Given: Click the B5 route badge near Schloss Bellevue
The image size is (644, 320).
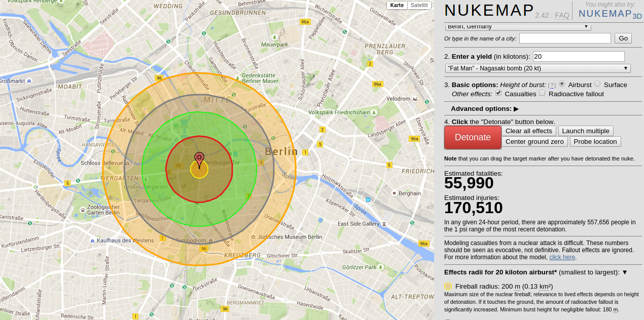Looking at the screenshot, I should pyautogui.click(x=67, y=183).
